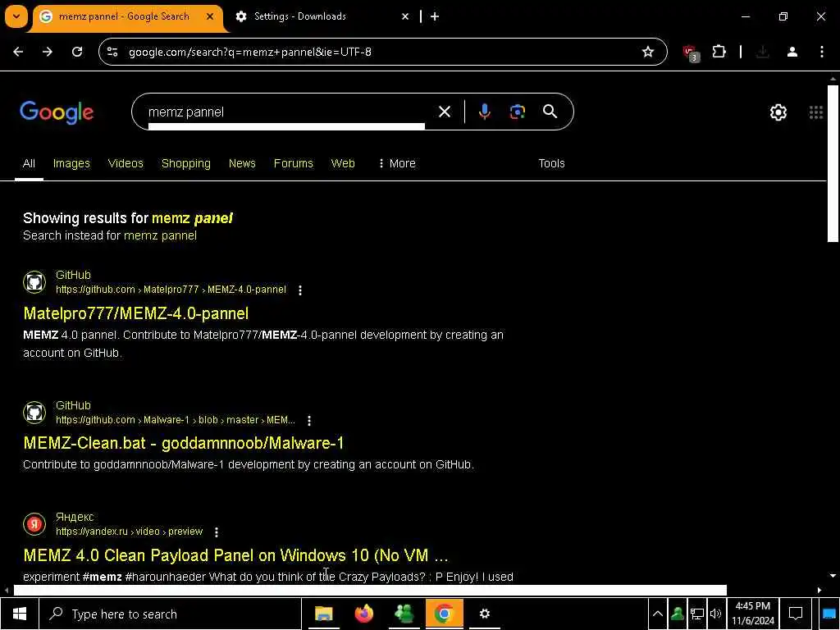Open the Chrome three-dot menu
Viewport: 840px width, 630px height.
(822, 52)
